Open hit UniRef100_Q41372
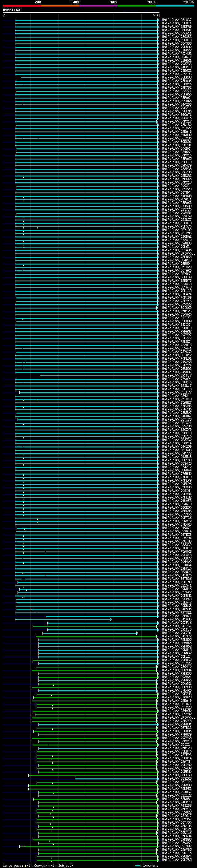197x868 pixels. tap(177, 636)
